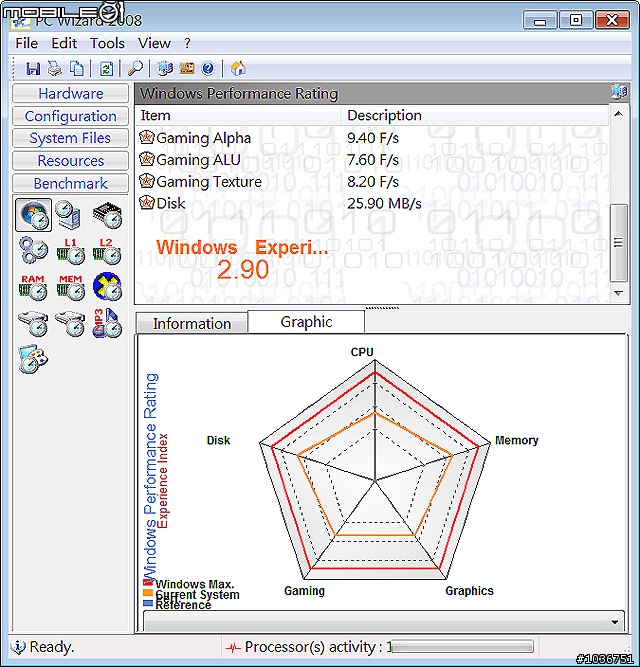The height and width of the screenshot is (667, 640).
Task: Open the View menu
Action: pos(154,43)
